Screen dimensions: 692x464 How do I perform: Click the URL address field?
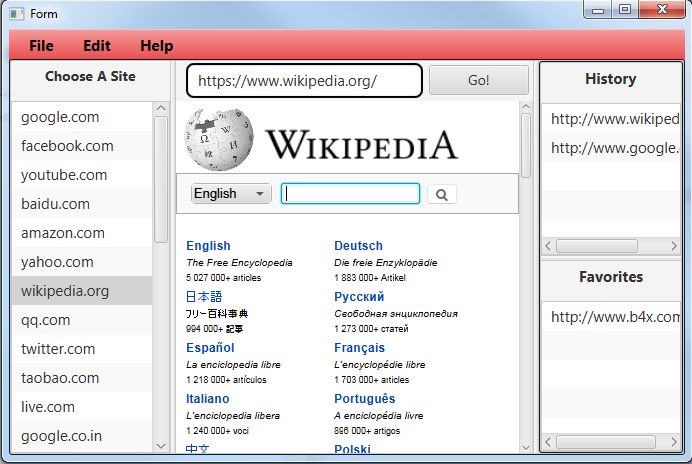[x=304, y=81]
